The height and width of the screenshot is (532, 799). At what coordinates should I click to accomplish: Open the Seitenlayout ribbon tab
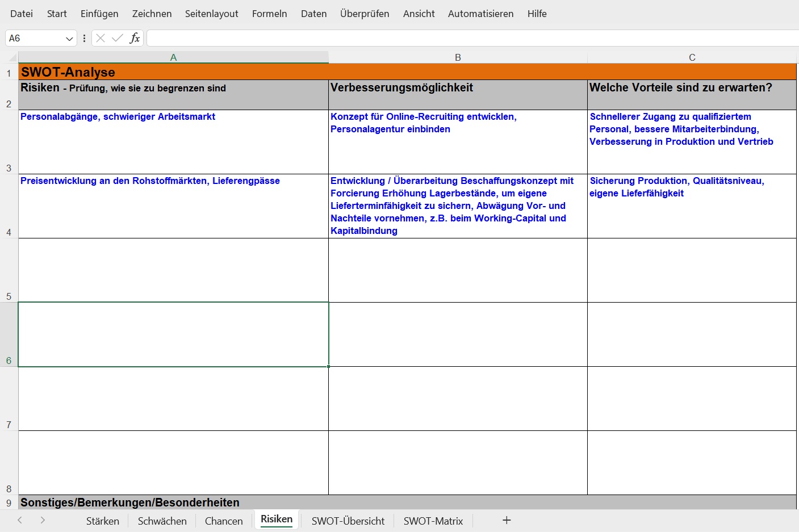211,14
